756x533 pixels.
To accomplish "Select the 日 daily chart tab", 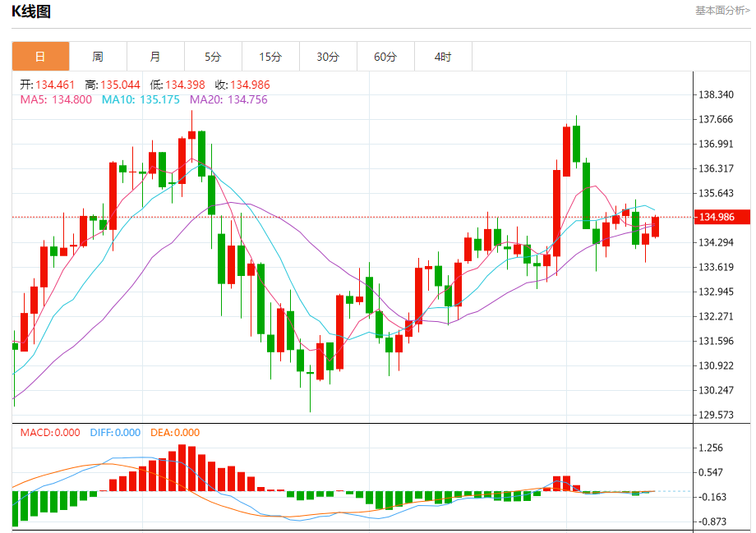I will coord(40,57).
